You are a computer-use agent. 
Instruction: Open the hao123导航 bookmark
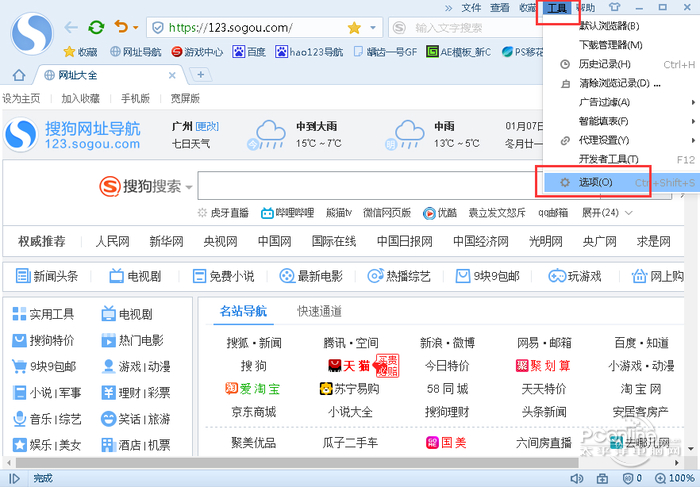[309, 52]
